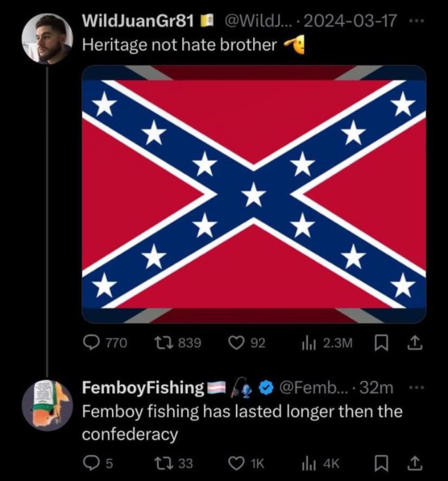Open the FemboyFishing display name link
448x481 pixels.
point(143,387)
